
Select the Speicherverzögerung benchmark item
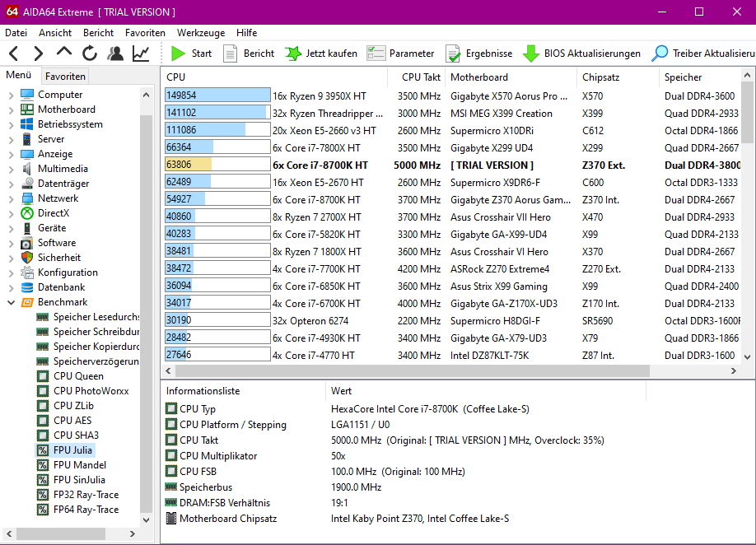96,361
